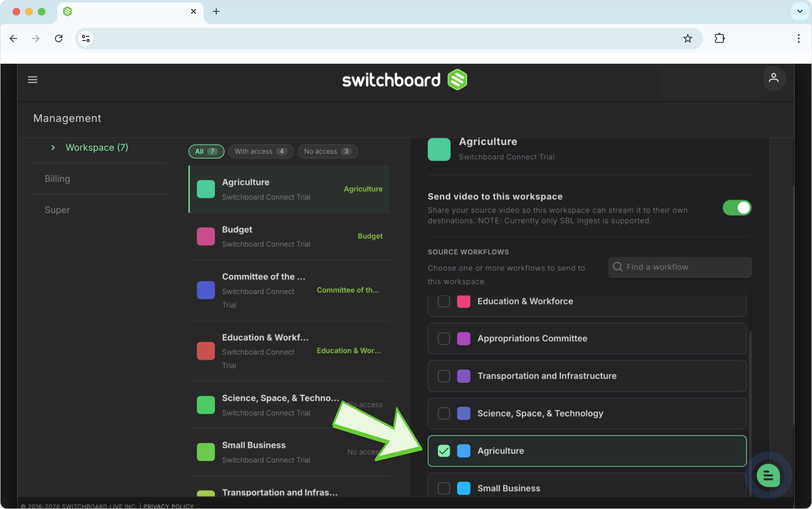Select Transportation and Infras... workspace row
Screen dimensions: 812x509
click(289, 487)
